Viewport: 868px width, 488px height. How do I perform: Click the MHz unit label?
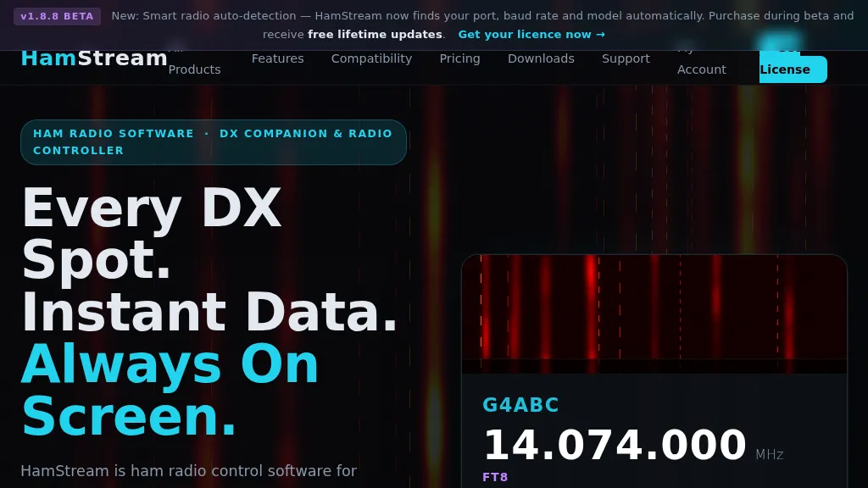[x=770, y=455]
